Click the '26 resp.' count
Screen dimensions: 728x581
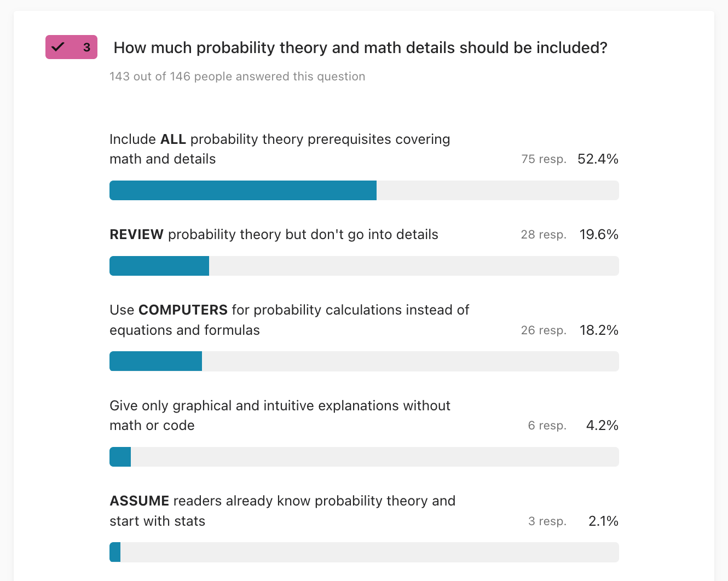(x=544, y=330)
